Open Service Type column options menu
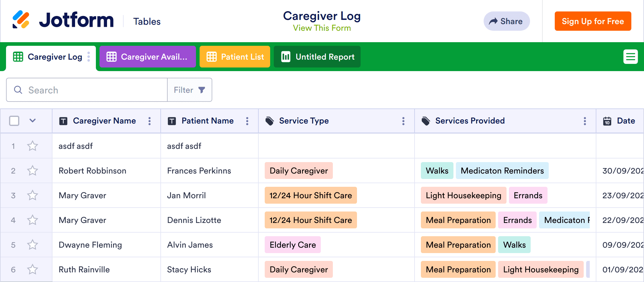This screenshot has height=282, width=644. 403,121
